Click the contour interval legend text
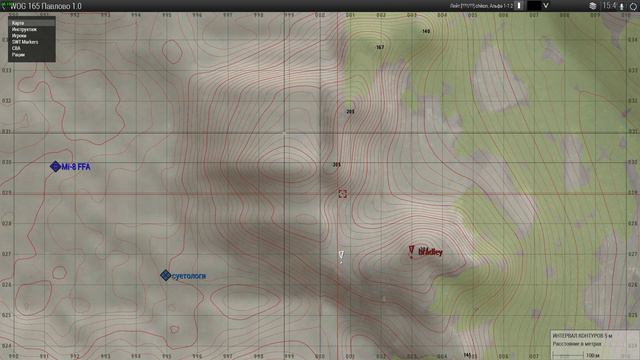640x360 pixels. pos(582,336)
